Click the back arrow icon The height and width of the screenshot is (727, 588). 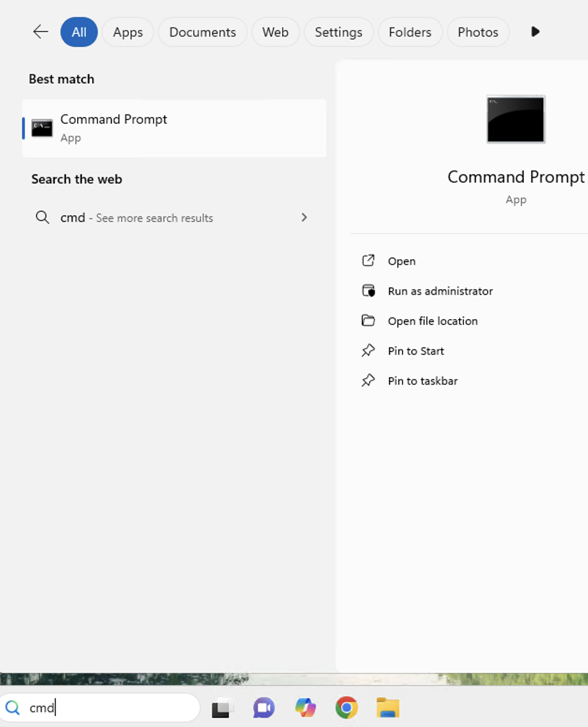tap(41, 32)
